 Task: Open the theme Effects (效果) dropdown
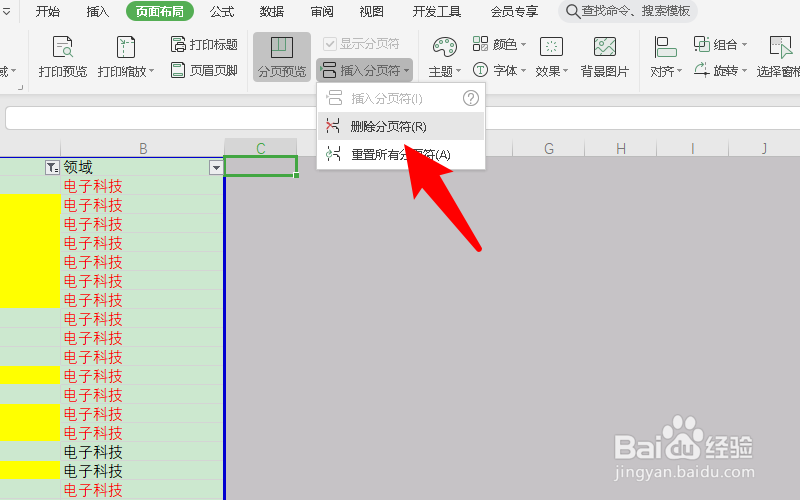[x=551, y=57]
